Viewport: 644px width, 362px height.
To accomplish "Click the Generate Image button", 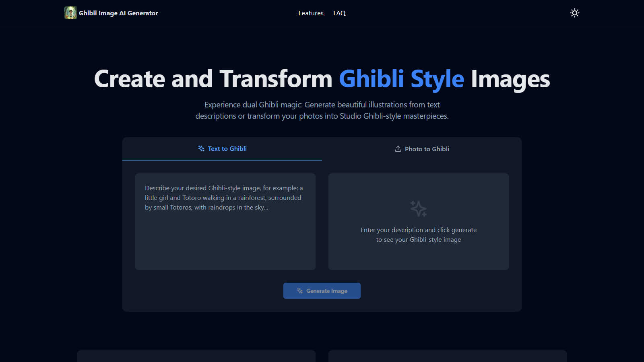I will (322, 291).
